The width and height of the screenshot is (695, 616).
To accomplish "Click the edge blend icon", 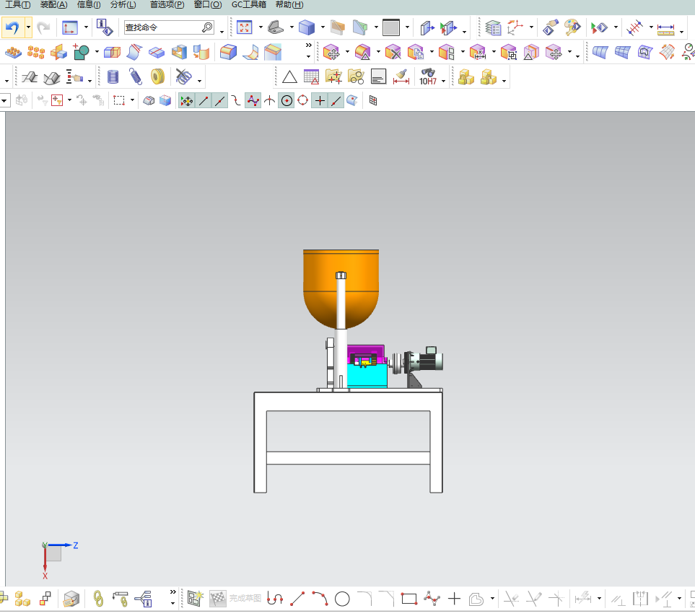I will (x=228, y=52).
